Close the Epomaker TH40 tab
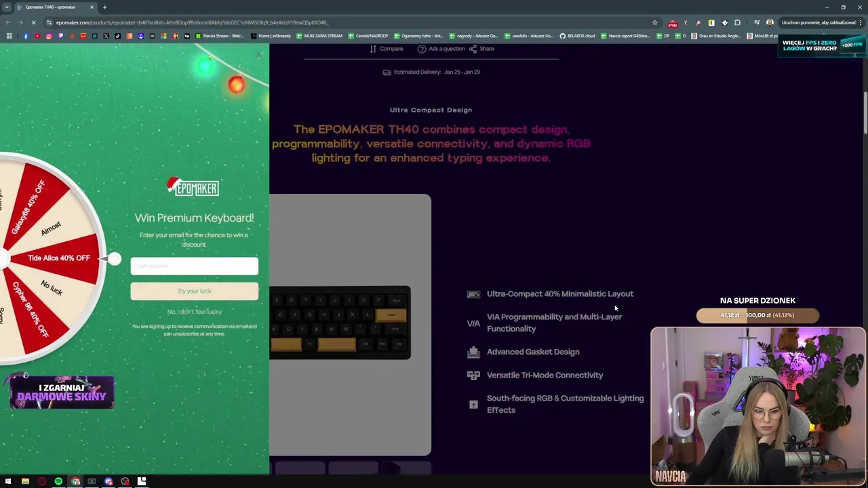The width and height of the screenshot is (868, 488). 92,7
